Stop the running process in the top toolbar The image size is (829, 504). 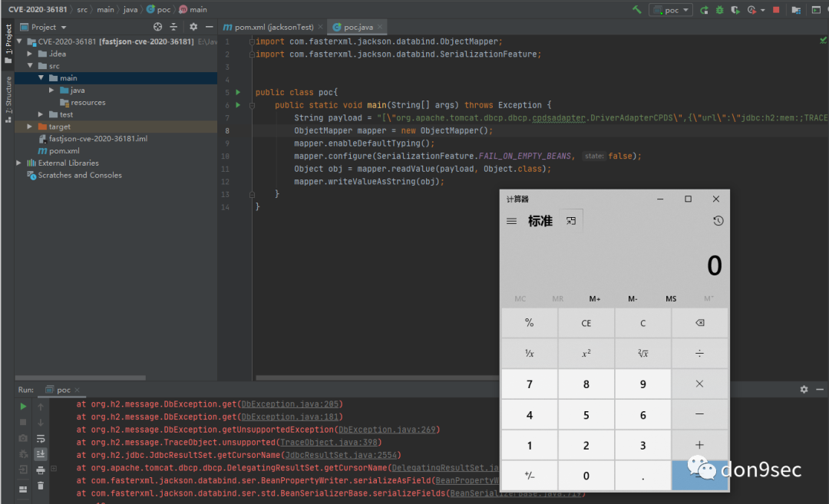coord(776,9)
